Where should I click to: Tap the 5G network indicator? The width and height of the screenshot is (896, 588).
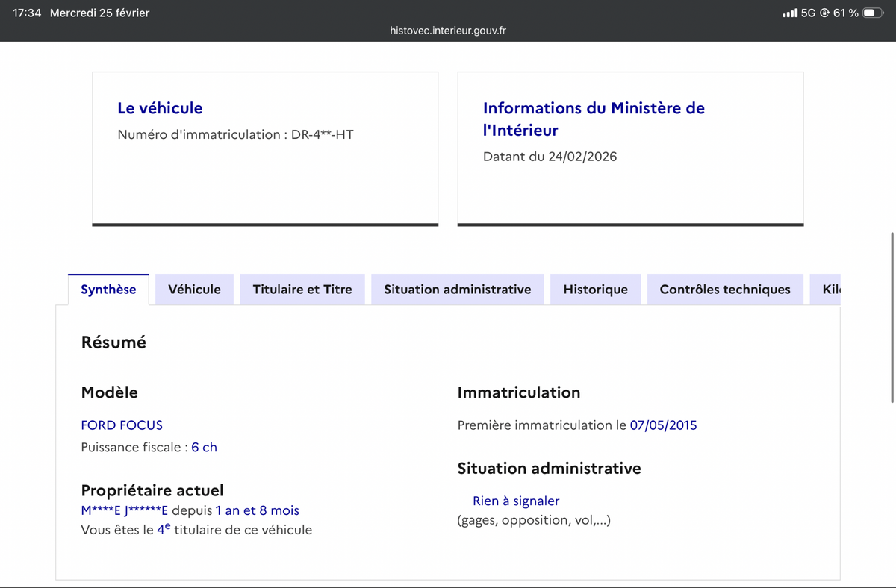pos(808,13)
